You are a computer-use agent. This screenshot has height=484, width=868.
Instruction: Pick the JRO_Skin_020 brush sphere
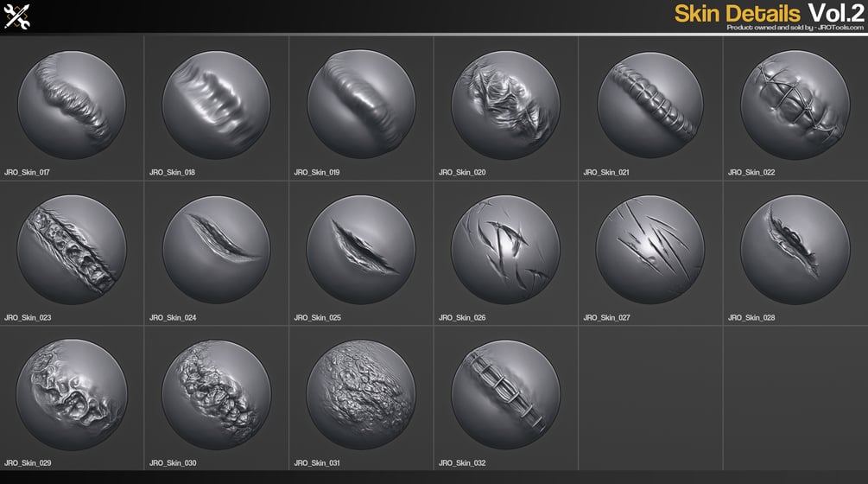click(x=505, y=105)
